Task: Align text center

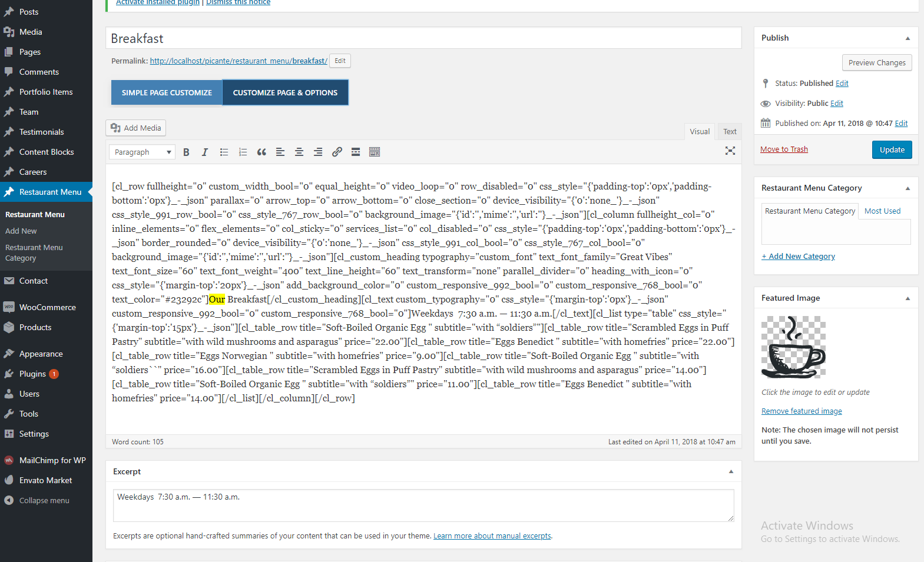Action: (299, 152)
